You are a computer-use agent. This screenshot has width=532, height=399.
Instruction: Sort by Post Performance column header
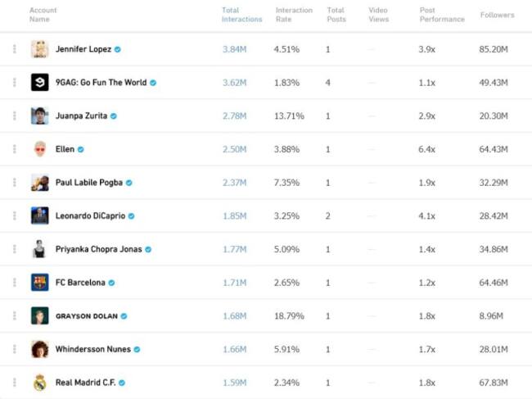click(x=441, y=15)
